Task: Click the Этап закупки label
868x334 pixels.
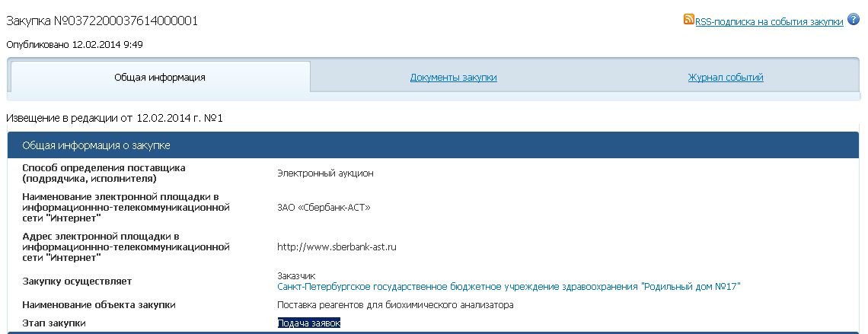Action: click(54, 323)
